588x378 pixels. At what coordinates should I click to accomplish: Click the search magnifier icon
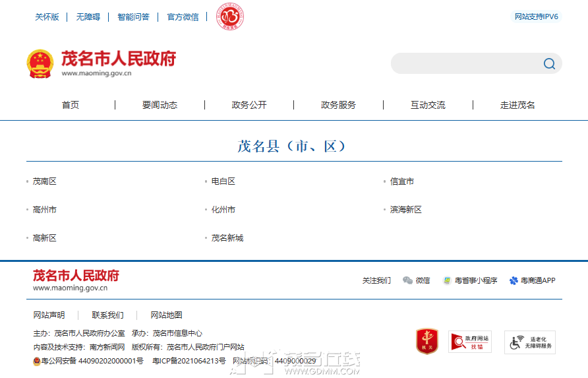(x=549, y=64)
